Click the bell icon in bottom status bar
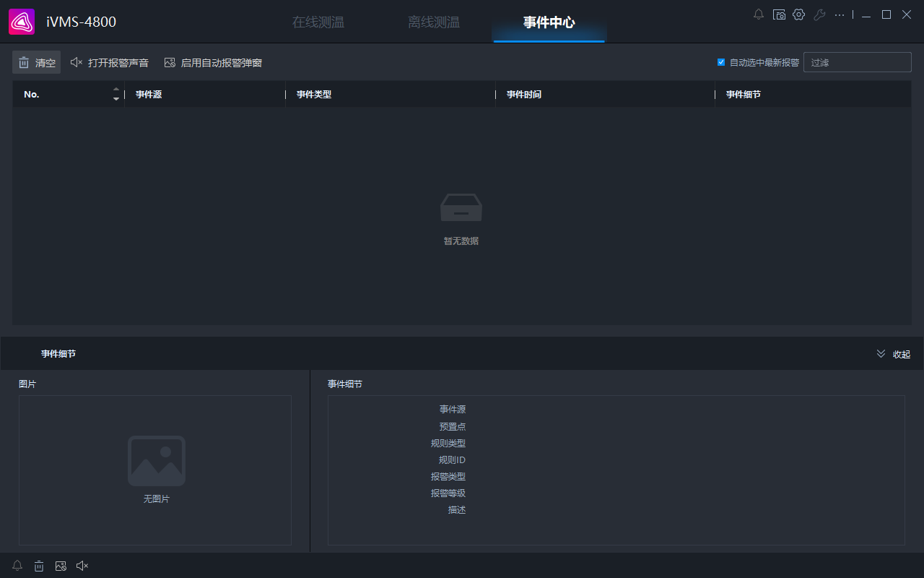924x578 pixels. pyautogui.click(x=17, y=566)
